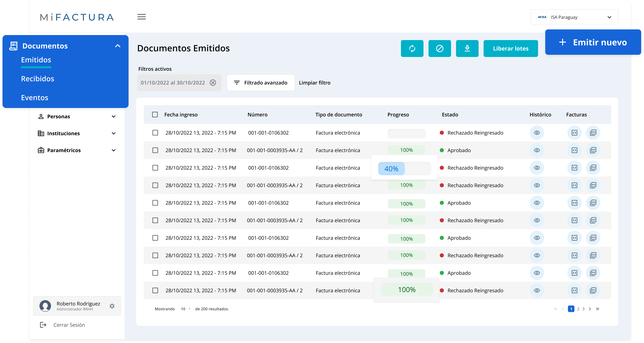Image resolution: width=644 pixels, height=343 pixels.
Task: Open the Paramétricos menu item
Action: click(77, 150)
